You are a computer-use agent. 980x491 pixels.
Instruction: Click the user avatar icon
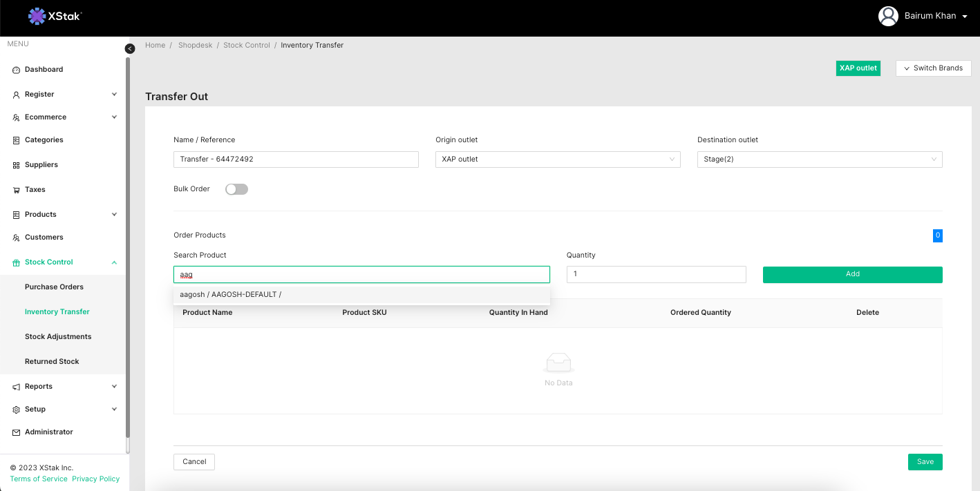coord(887,16)
